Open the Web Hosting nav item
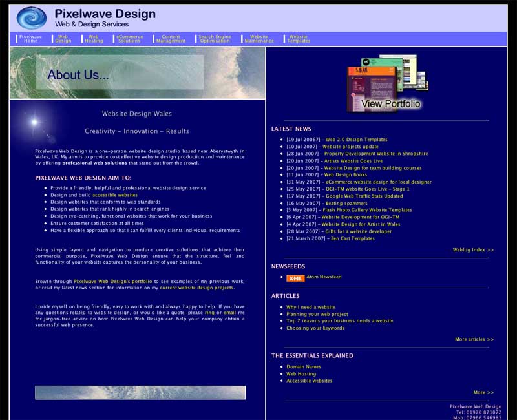 click(94, 39)
